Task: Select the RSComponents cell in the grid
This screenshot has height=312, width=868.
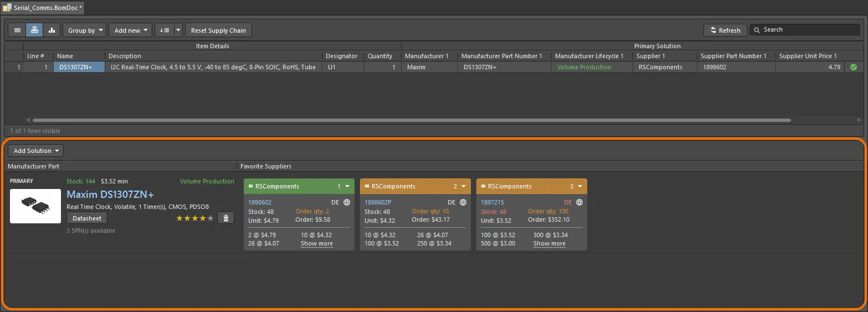Action: click(x=665, y=67)
